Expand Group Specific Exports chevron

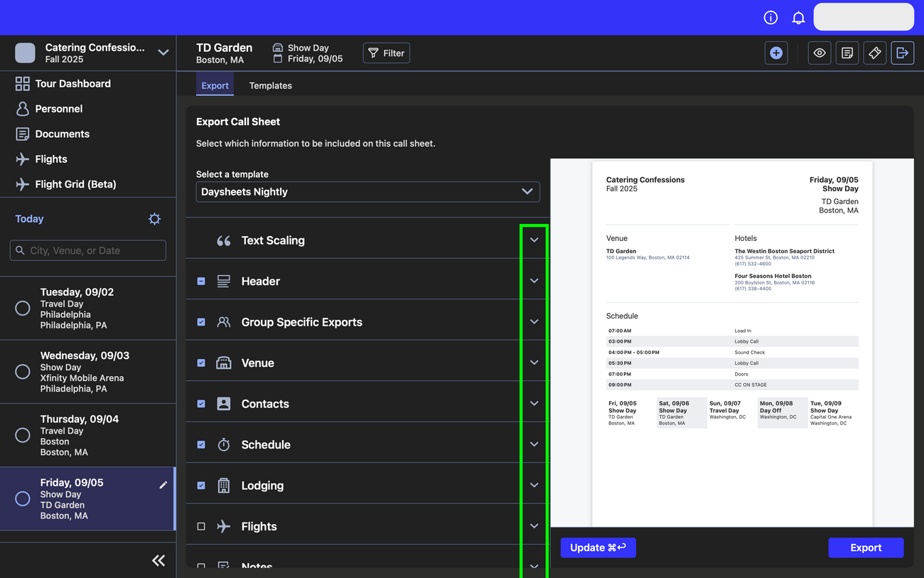point(534,322)
